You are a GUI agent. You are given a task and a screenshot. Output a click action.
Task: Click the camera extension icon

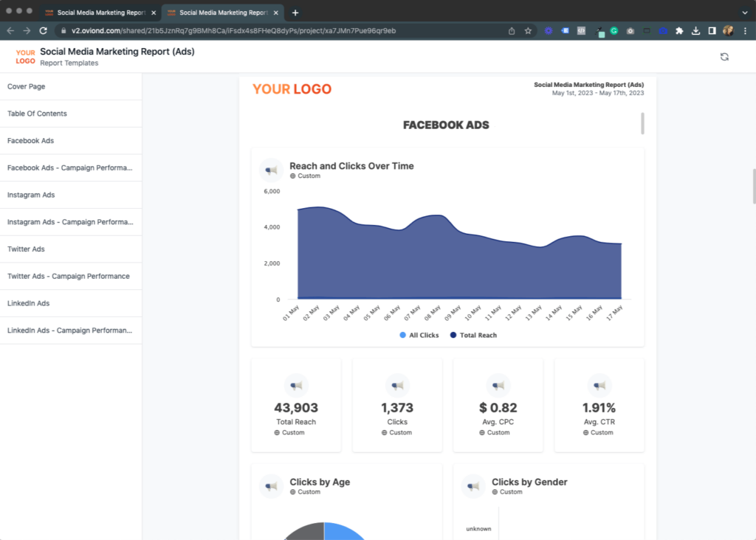tap(630, 31)
